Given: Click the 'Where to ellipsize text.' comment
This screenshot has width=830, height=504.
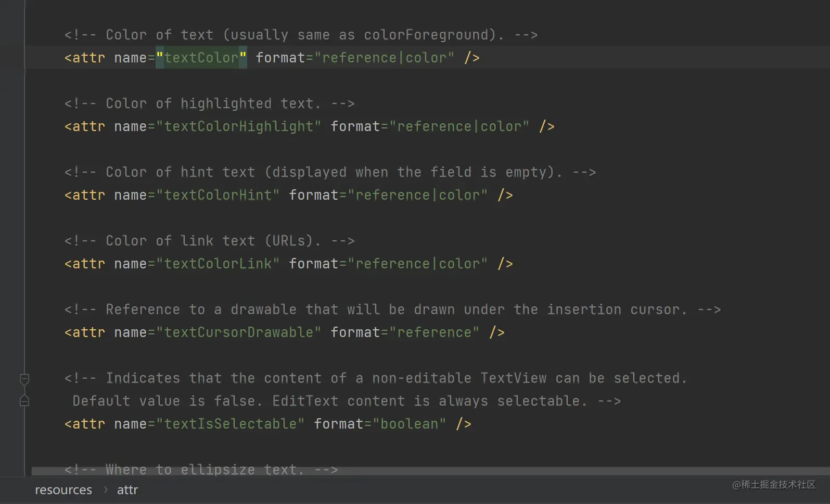Looking at the screenshot, I should [201, 470].
